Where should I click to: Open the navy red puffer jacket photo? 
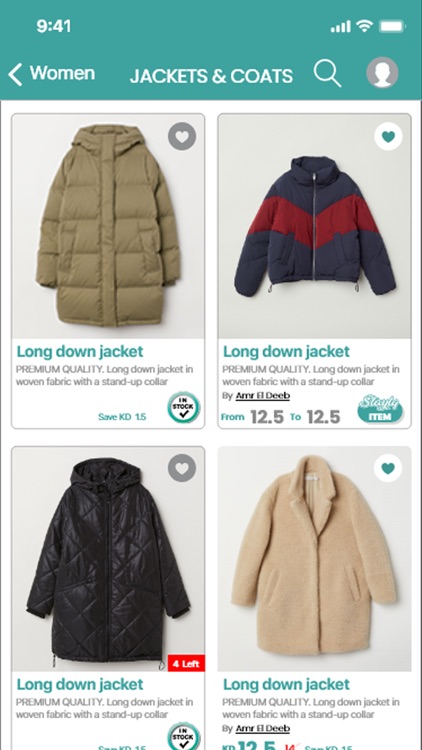click(314, 226)
